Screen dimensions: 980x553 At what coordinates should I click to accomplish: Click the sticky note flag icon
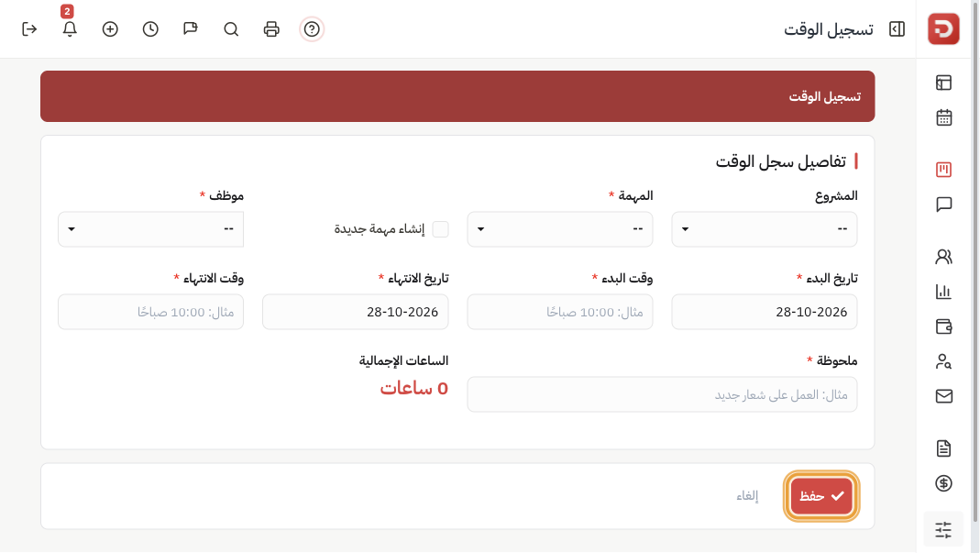(x=191, y=28)
